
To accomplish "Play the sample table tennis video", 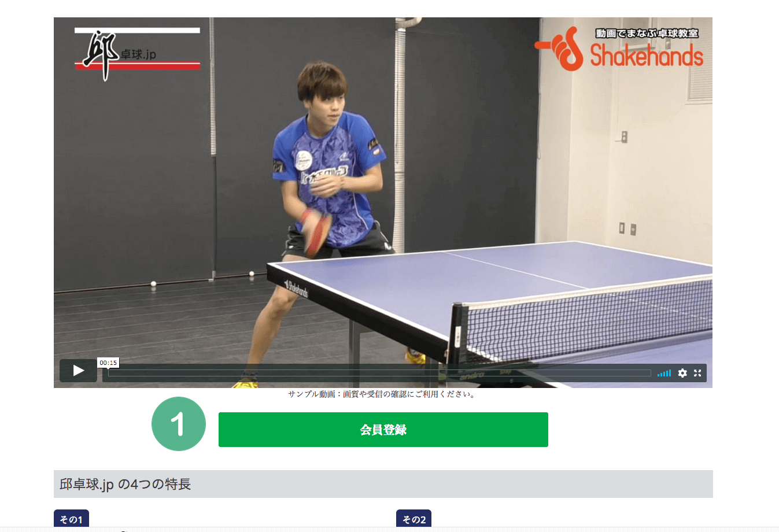I will point(78,371).
